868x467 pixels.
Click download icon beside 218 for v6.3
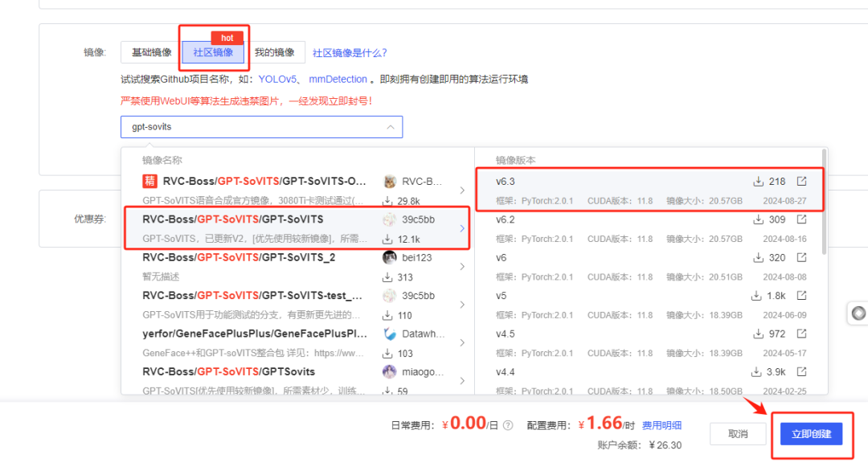[759, 182]
